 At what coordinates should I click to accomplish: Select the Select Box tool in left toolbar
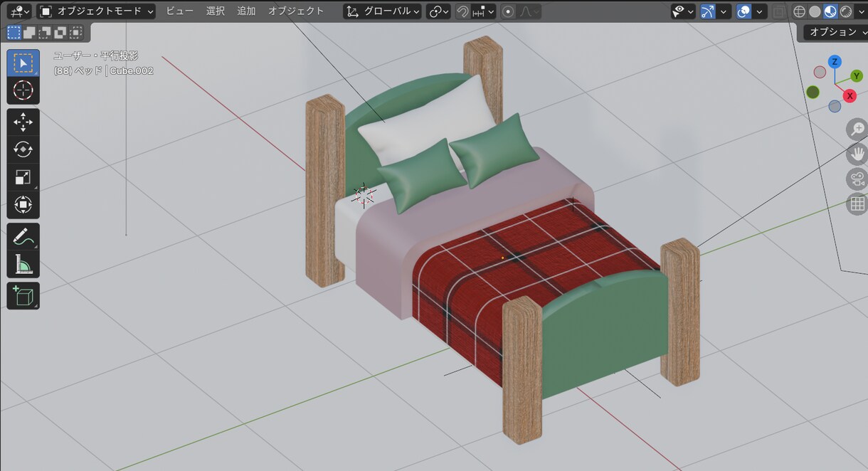[x=23, y=63]
